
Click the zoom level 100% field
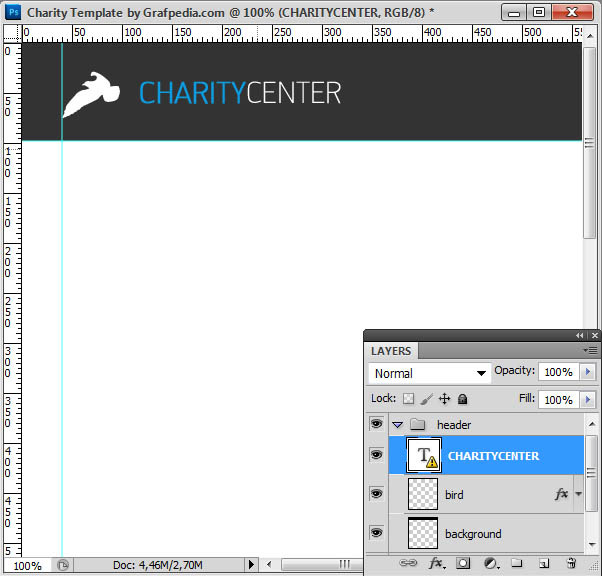coord(27,566)
